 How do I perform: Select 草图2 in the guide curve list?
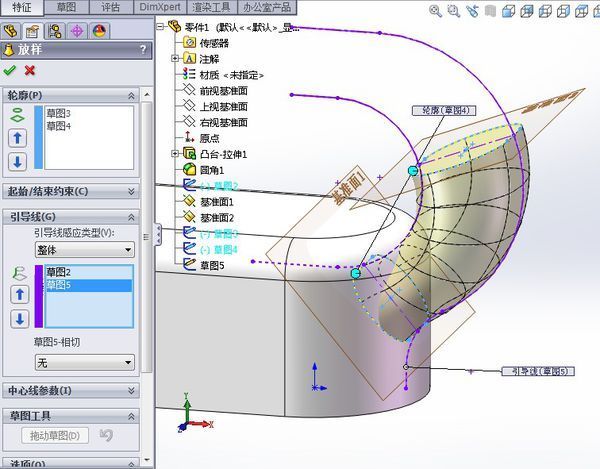tap(88, 272)
